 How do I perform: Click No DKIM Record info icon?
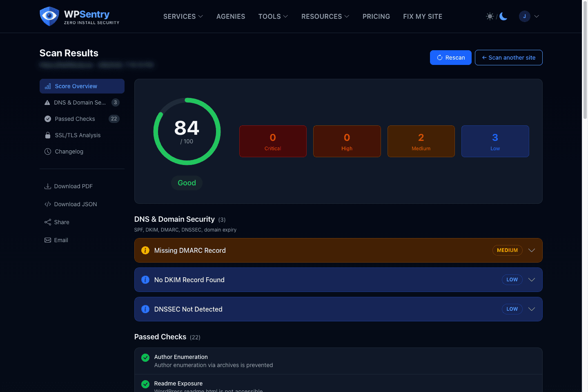point(145,280)
